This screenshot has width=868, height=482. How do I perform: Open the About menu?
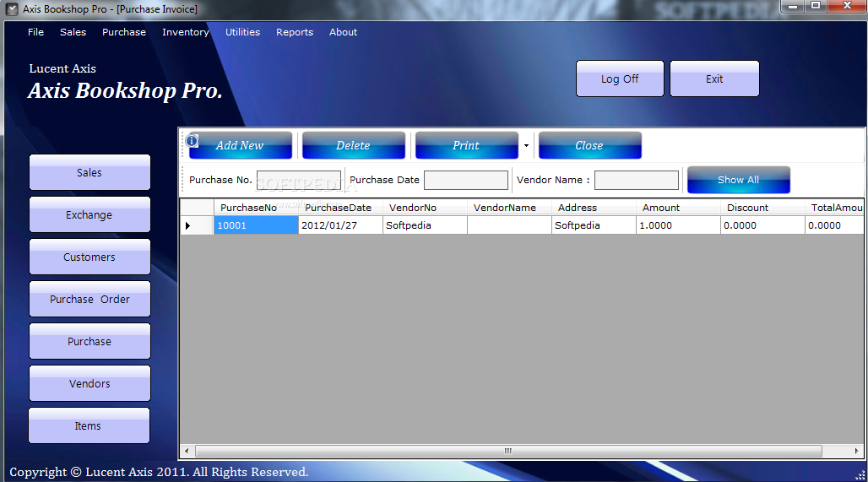coord(343,32)
